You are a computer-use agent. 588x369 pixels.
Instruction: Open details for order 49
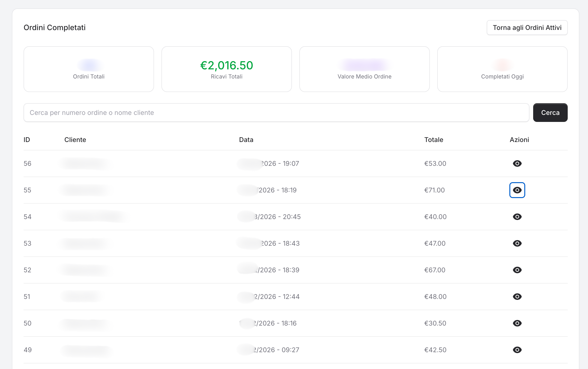click(518, 350)
